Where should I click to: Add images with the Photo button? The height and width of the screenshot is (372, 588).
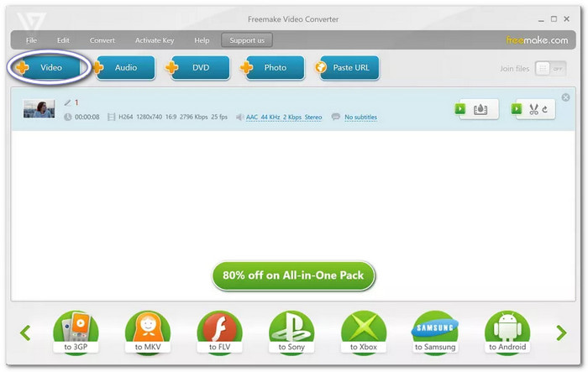coord(273,68)
